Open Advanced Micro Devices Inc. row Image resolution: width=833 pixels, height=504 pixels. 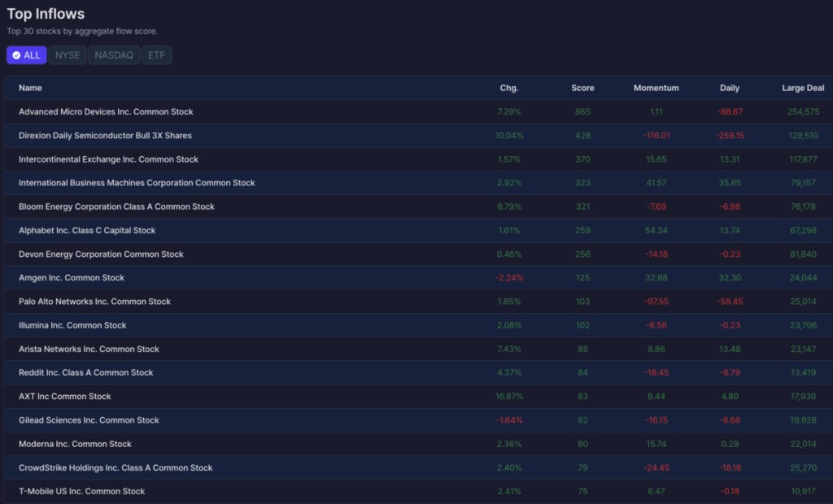click(x=418, y=111)
